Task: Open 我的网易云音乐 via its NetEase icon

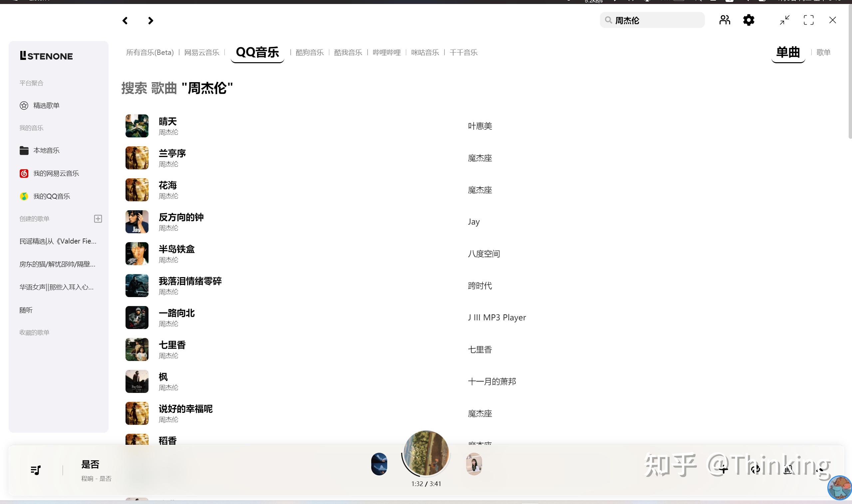Action: point(24,173)
